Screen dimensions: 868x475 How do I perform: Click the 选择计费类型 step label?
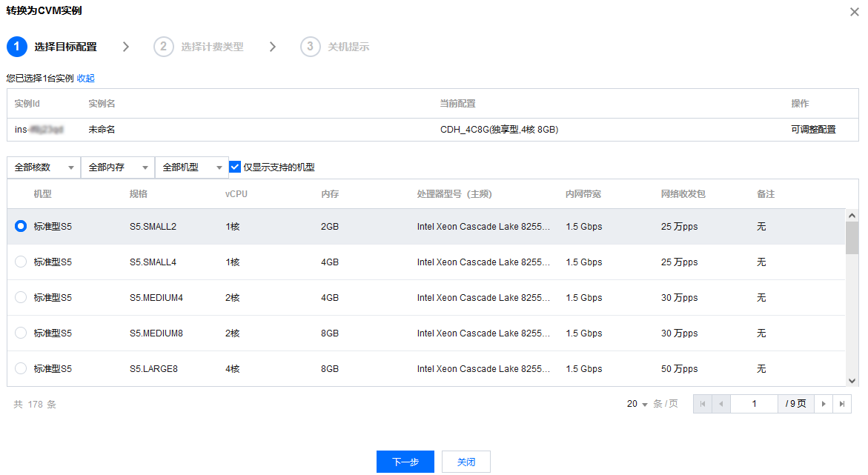212,47
